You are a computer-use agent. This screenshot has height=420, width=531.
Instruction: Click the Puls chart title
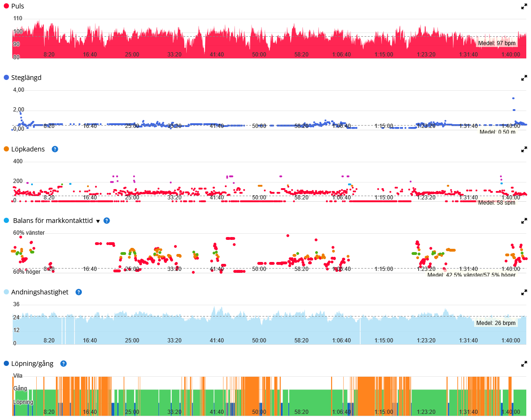tap(17, 6)
